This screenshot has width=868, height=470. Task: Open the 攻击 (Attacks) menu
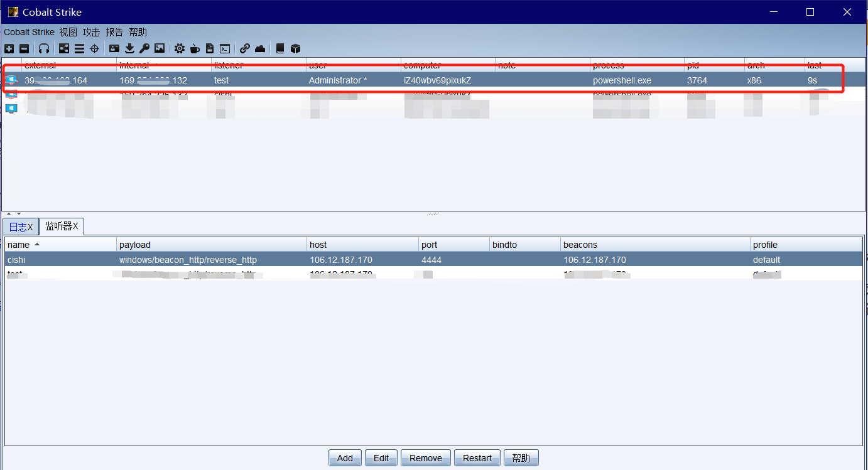[x=91, y=32]
